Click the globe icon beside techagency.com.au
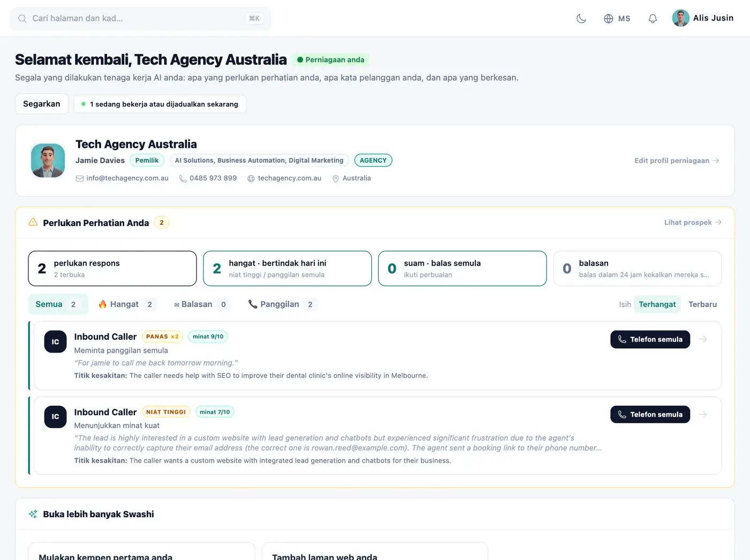 [251, 178]
